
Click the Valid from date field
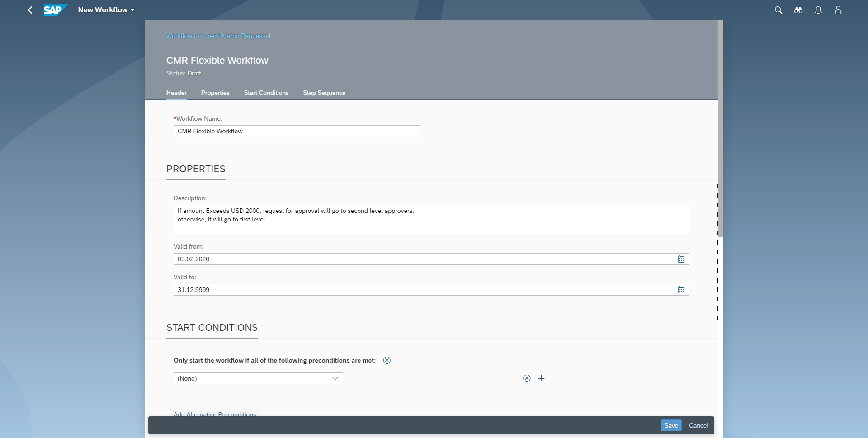coord(431,259)
